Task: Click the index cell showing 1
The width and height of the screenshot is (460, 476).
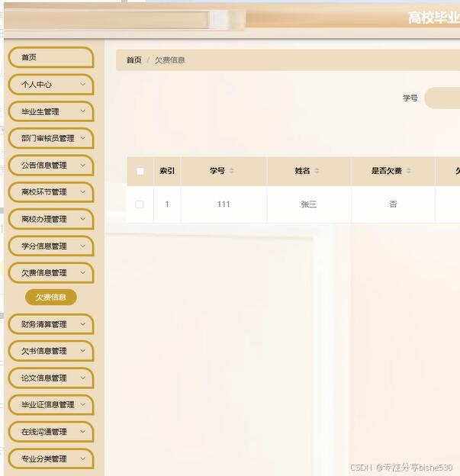Action: (x=167, y=204)
